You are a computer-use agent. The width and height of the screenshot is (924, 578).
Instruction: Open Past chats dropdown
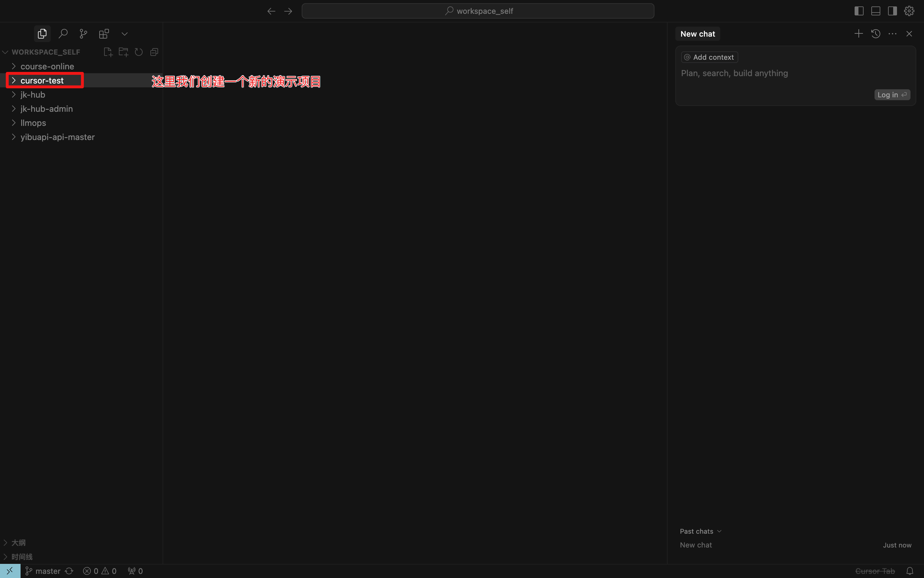pos(700,531)
